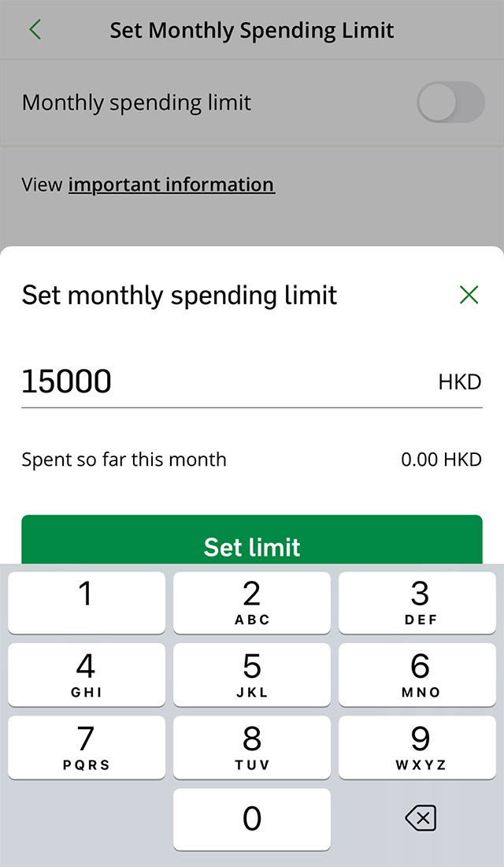
Task: Focus the 15000 amount input field
Action: (220, 381)
